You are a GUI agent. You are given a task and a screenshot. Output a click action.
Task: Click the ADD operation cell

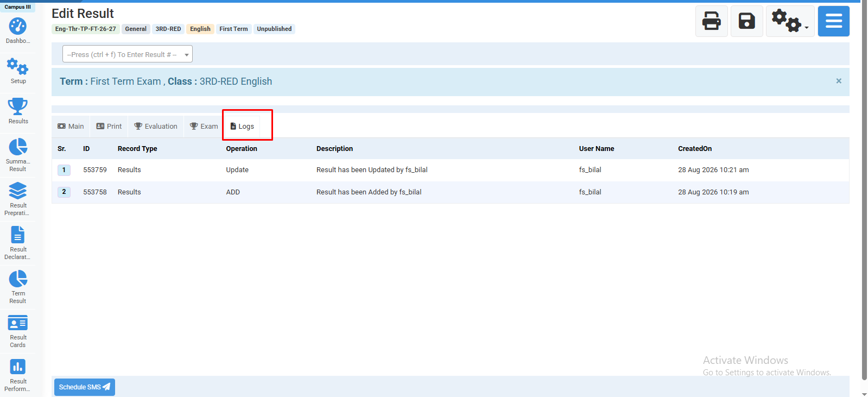coord(233,192)
